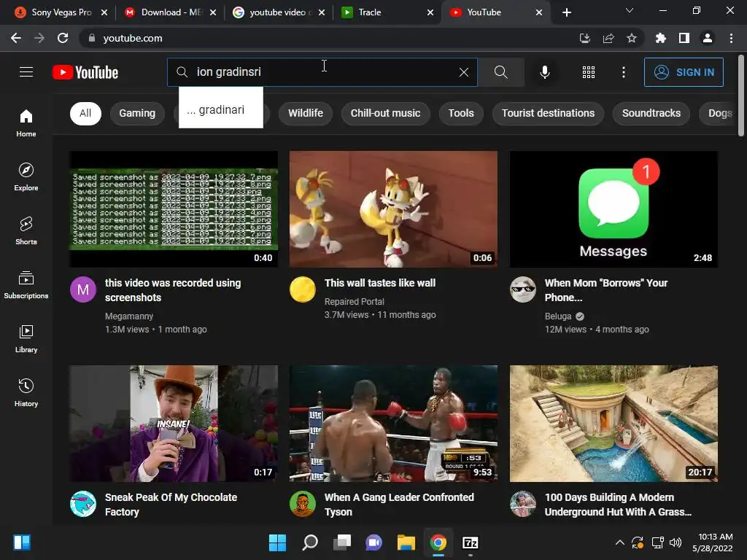Image resolution: width=747 pixels, height=560 pixels.
Task: Open Repaired Portal yellow avatar
Action: pos(303,289)
